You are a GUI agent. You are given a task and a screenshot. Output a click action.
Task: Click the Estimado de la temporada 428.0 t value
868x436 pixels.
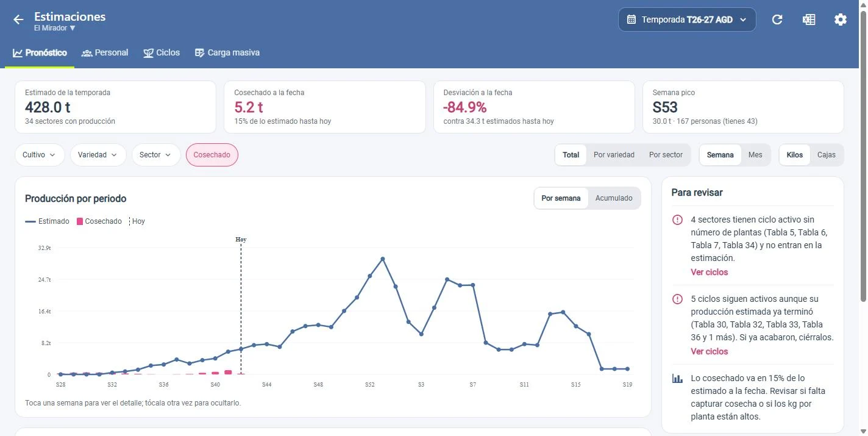(x=48, y=107)
